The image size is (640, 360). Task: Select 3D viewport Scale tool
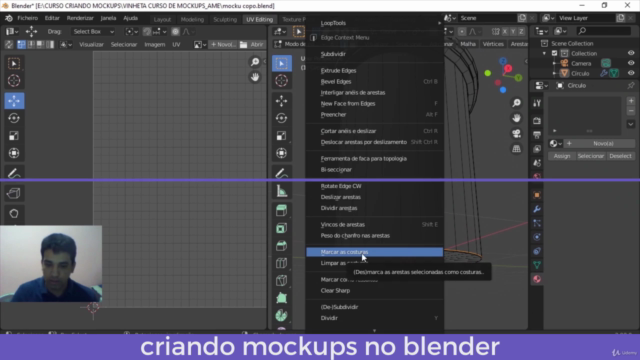(282, 136)
